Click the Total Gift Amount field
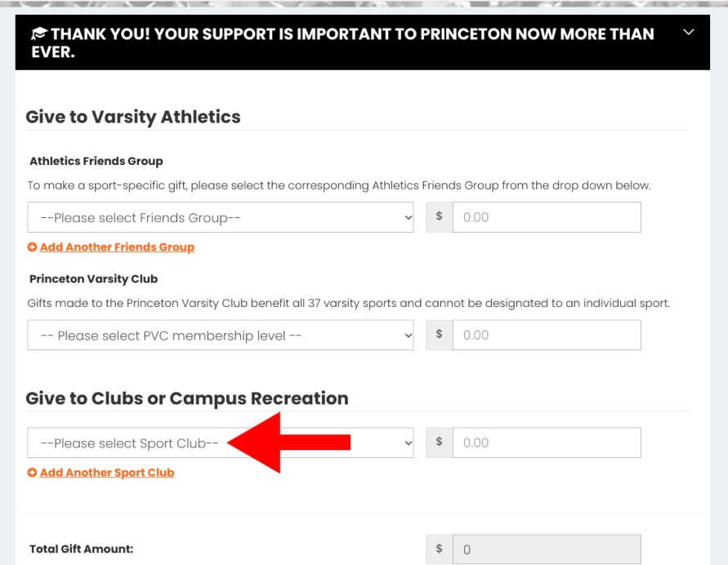Image resolution: width=728 pixels, height=565 pixels. [547, 549]
